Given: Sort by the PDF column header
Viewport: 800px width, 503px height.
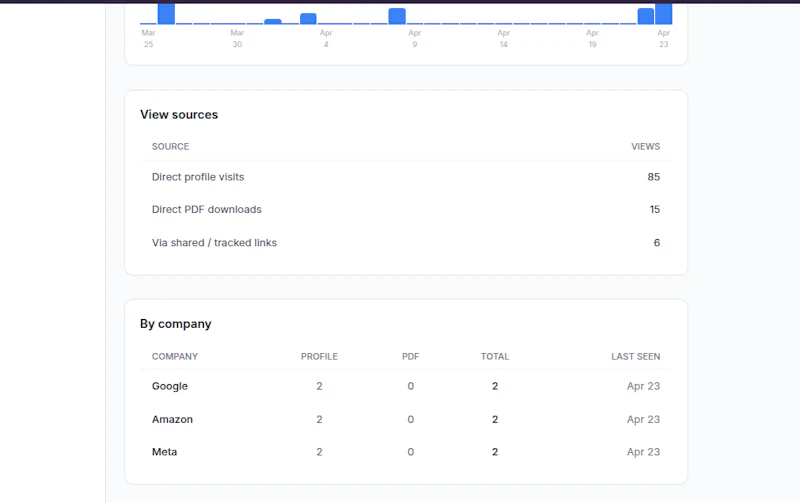Looking at the screenshot, I should (411, 357).
